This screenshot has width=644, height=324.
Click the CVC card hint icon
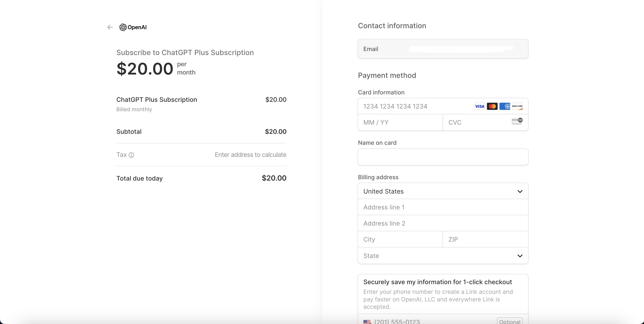click(517, 121)
